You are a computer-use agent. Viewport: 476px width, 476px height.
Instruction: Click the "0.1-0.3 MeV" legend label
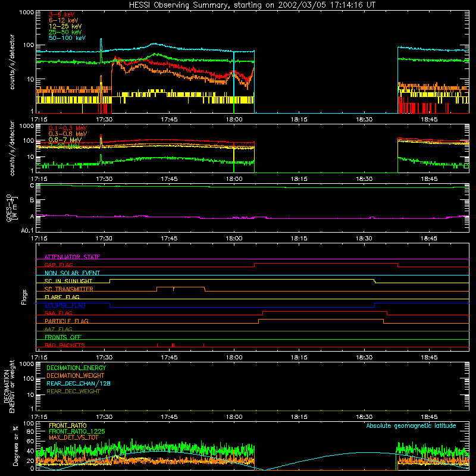68,128
